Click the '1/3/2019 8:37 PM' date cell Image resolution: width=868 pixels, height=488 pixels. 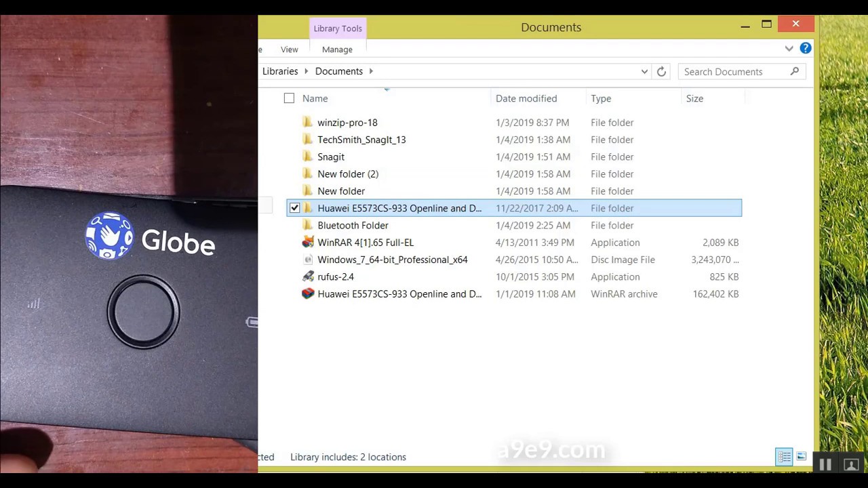[x=532, y=123]
